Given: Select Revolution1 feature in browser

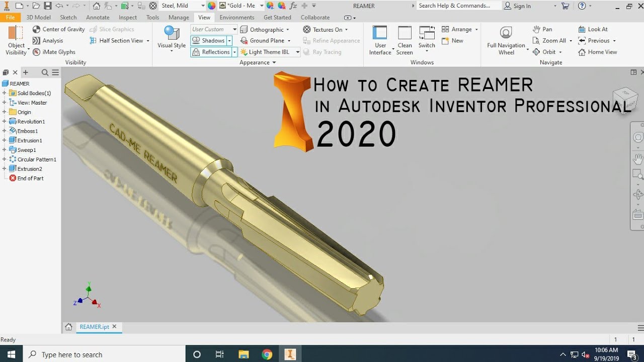Looking at the screenshot, I should pyautogui.click(x=27, y=122).
